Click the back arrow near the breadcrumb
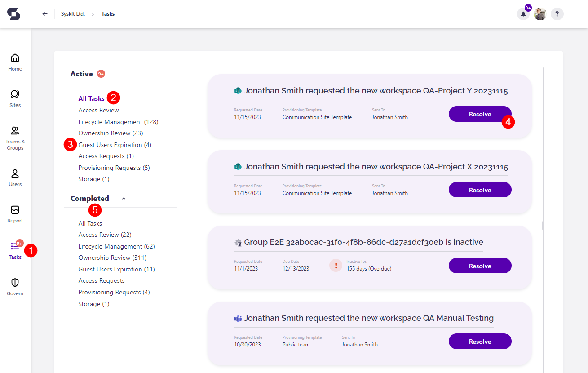 tap(44, 13)
